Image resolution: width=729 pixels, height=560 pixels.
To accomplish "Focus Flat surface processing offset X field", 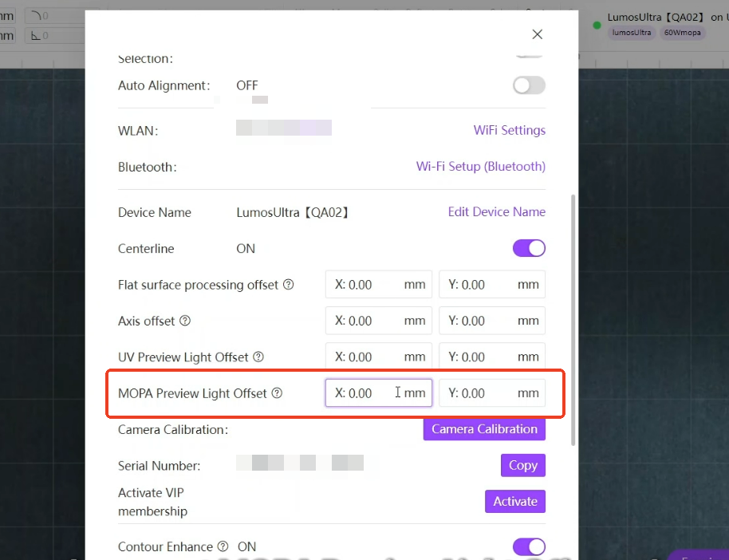I will click(x=378, y=284).
